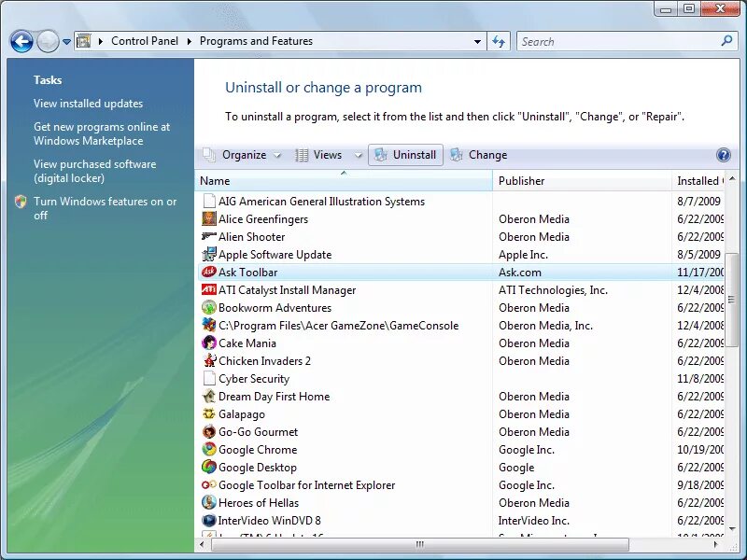Open help with the blue question mark
The height and width of the screenshot is (560, 747).
click(723, 155)
